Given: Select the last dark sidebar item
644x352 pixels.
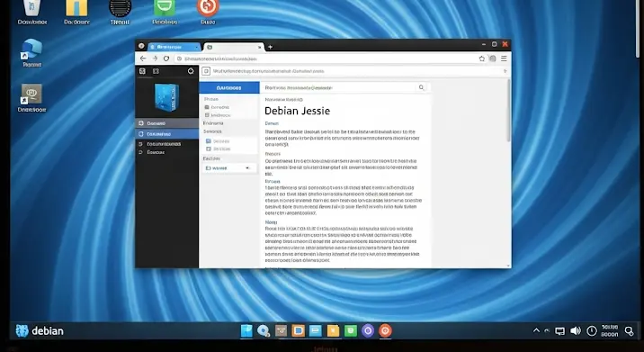Looking at the screenshot, I should point(166,152).
